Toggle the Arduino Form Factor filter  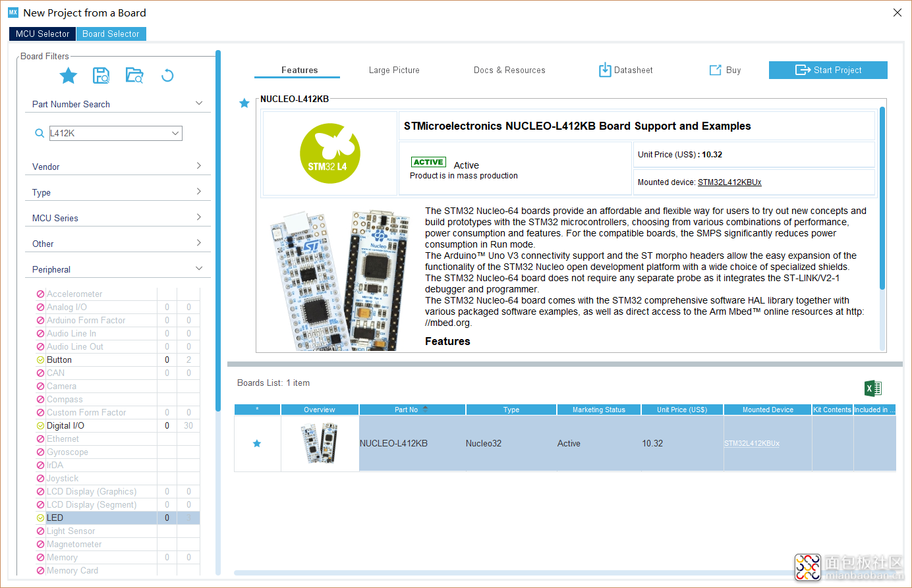click(41, 321)
